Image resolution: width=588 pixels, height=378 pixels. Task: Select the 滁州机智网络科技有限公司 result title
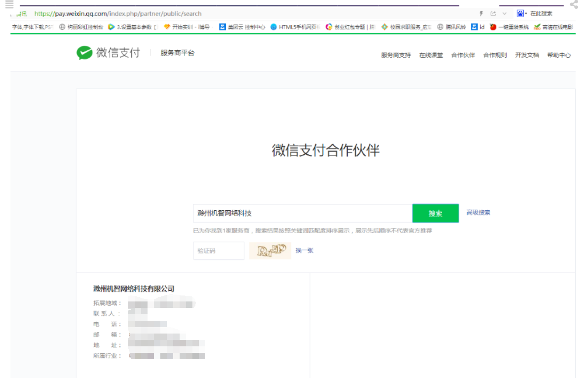[x=134, y=289]
